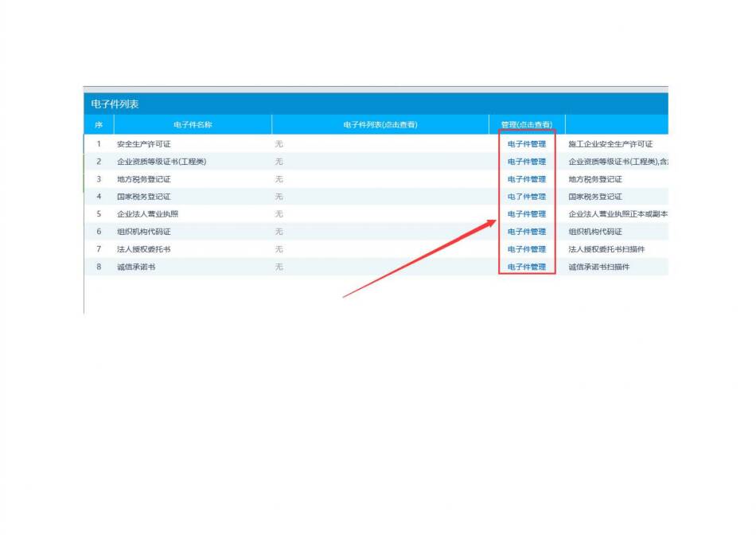Click the 序 column header
This screenshot has height=535, width=756.
(x=99, y=125)
